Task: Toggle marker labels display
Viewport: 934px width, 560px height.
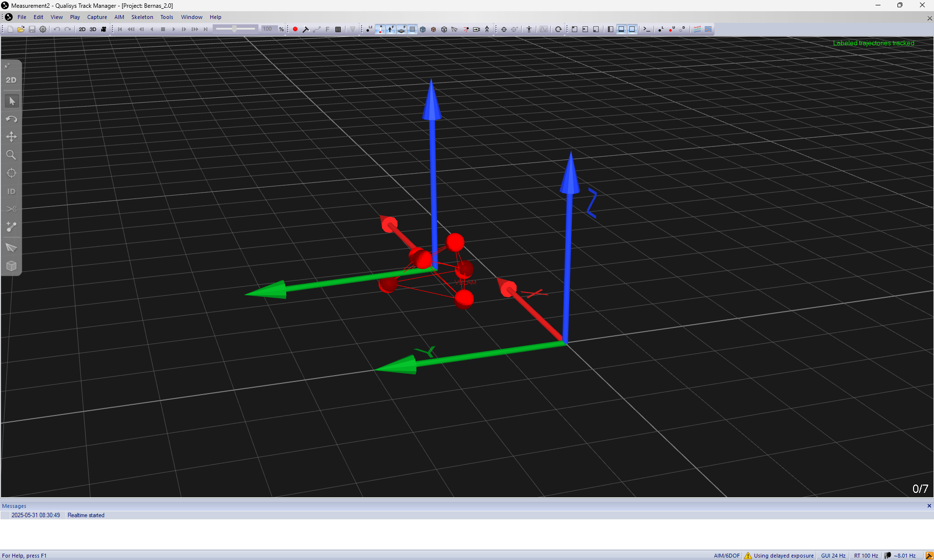Action: point(369,29)
